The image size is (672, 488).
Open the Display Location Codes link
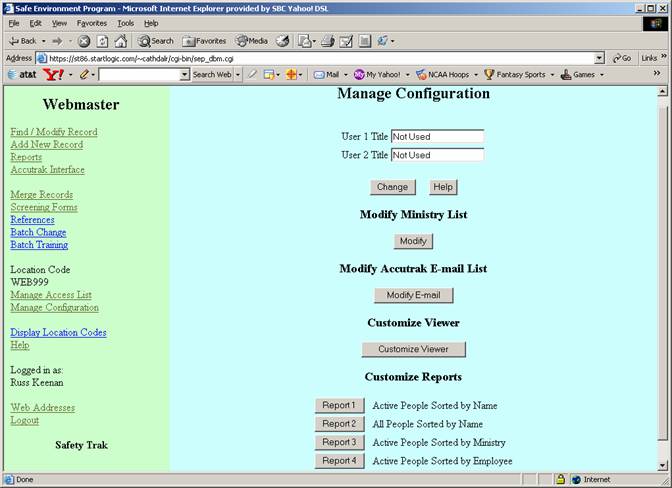58,332
